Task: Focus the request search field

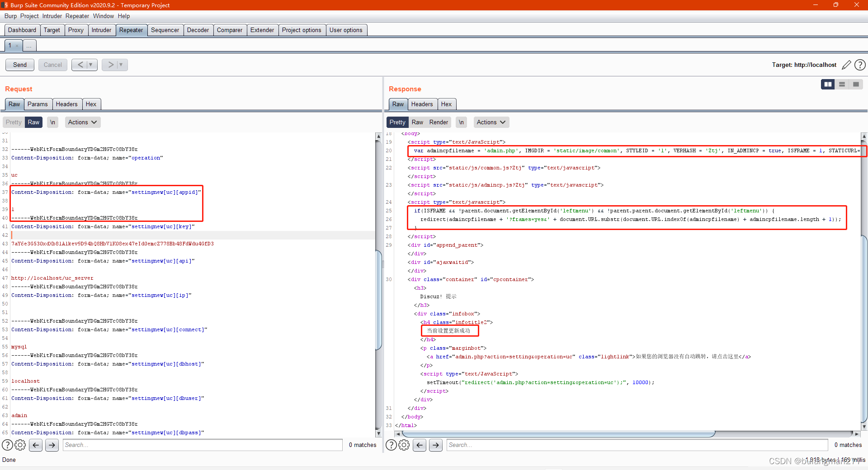Action: point(203,445)
